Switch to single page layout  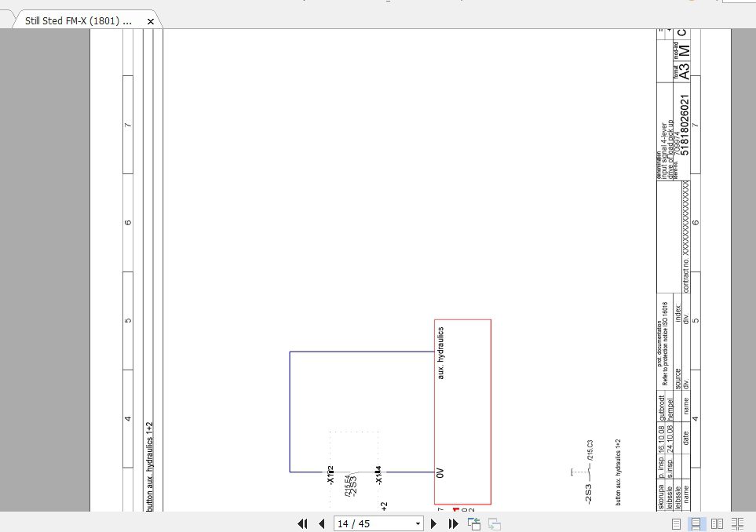click(x=677, y=523)
